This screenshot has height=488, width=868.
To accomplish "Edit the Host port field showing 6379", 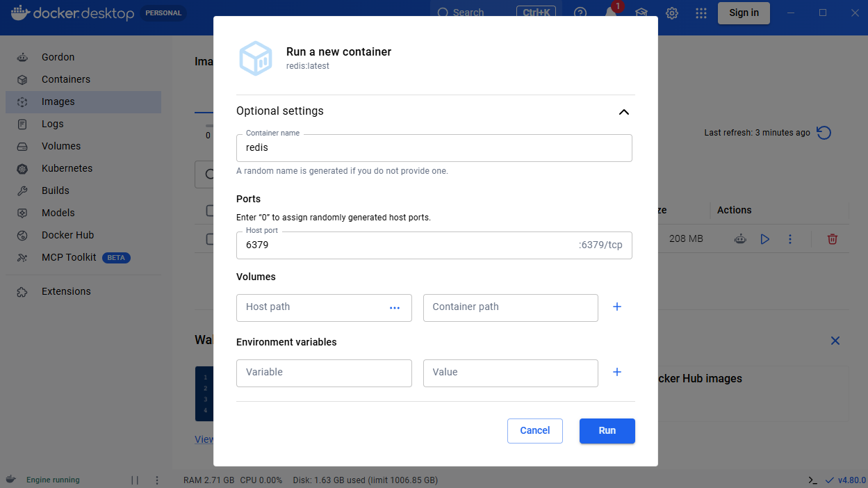I will point(434,245).
